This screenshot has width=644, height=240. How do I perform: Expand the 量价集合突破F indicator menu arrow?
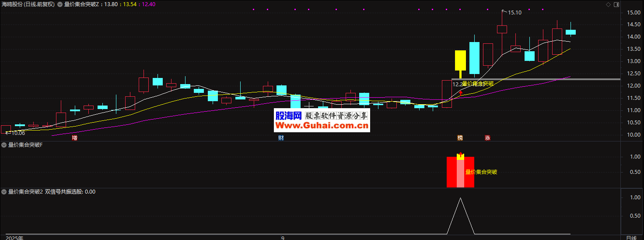[x=4, y=145]
